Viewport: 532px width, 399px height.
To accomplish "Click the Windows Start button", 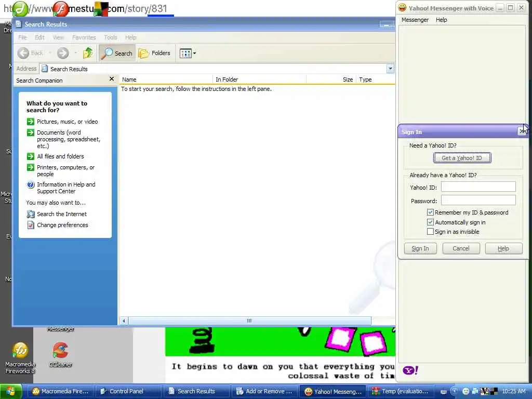I will (11, 392).
